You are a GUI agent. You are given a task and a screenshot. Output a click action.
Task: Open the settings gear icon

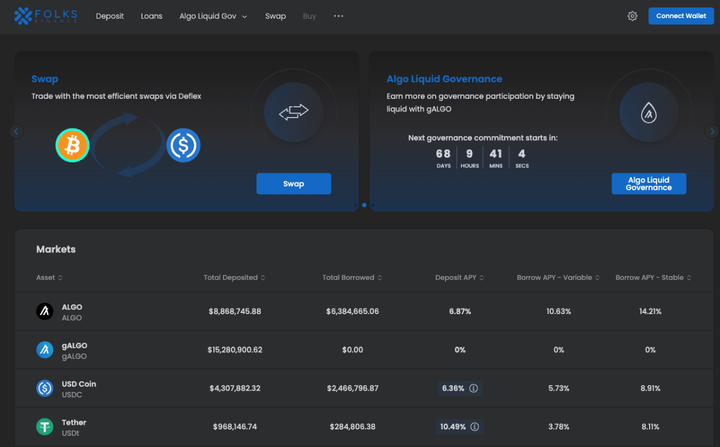click(x=632, y=16)
